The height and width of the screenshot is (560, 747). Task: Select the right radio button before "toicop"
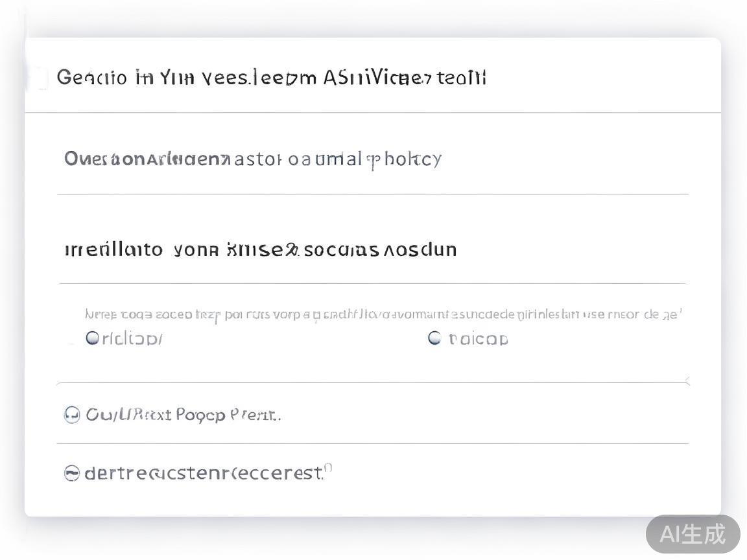(434, 338)
